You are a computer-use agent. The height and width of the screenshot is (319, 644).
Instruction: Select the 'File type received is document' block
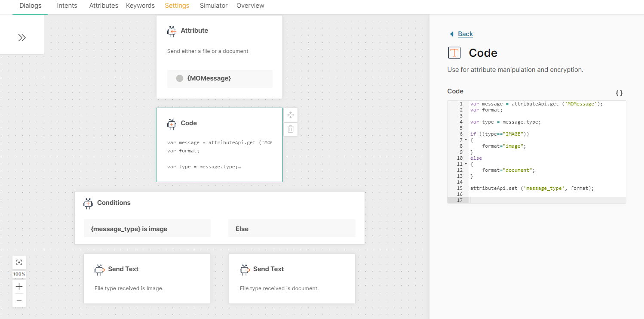[x=292, y=279]
